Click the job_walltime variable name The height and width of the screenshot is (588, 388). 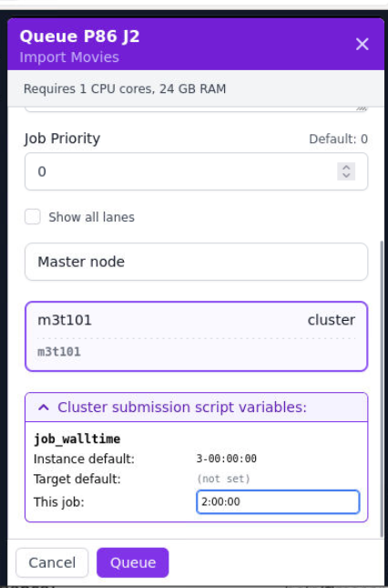pyautogui.click(x=77, y=438)
